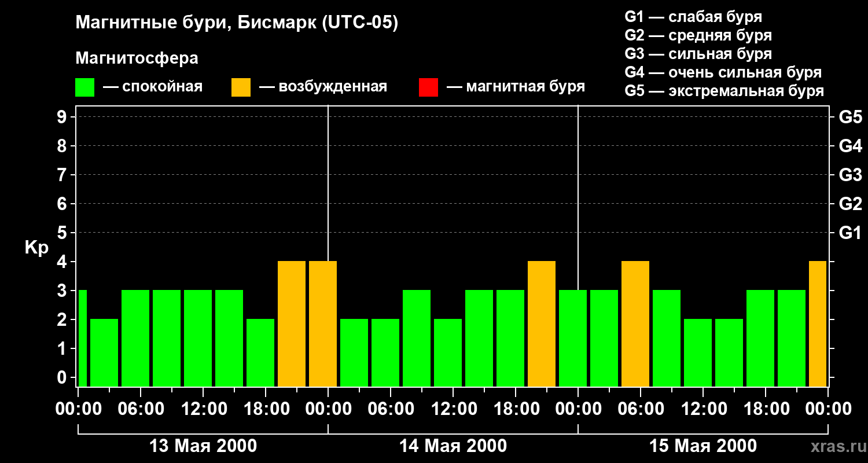Click the orange bar at 20:00 on 14 May
This screenshot has width=868, height=463.
point(542,324)
